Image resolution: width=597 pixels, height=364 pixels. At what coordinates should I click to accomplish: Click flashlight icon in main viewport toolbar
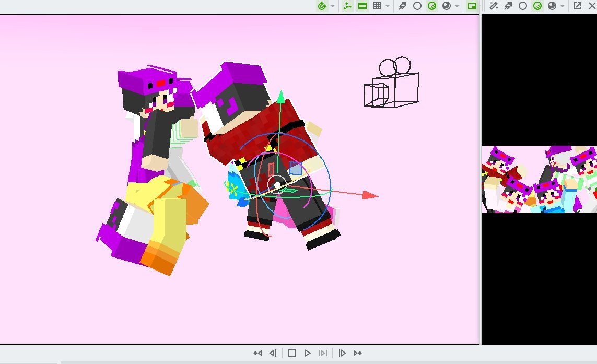pos(403,6)
